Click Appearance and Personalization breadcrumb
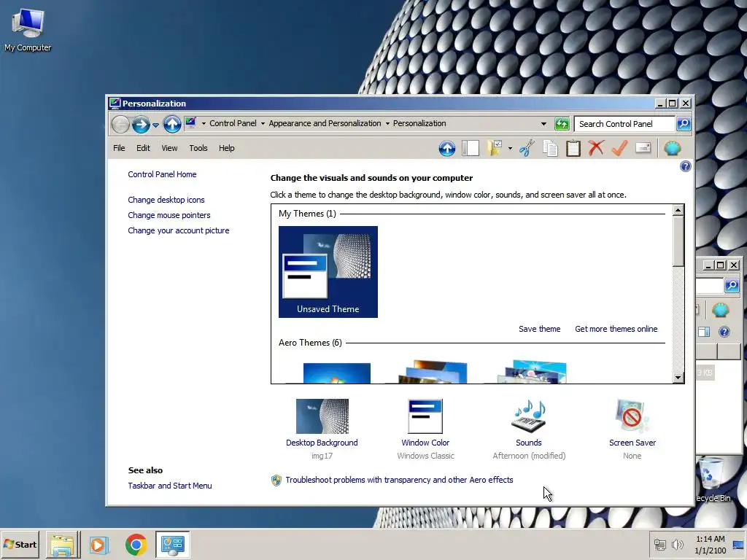Viewport: 747px width, 560px height. [x=325, y=123]
